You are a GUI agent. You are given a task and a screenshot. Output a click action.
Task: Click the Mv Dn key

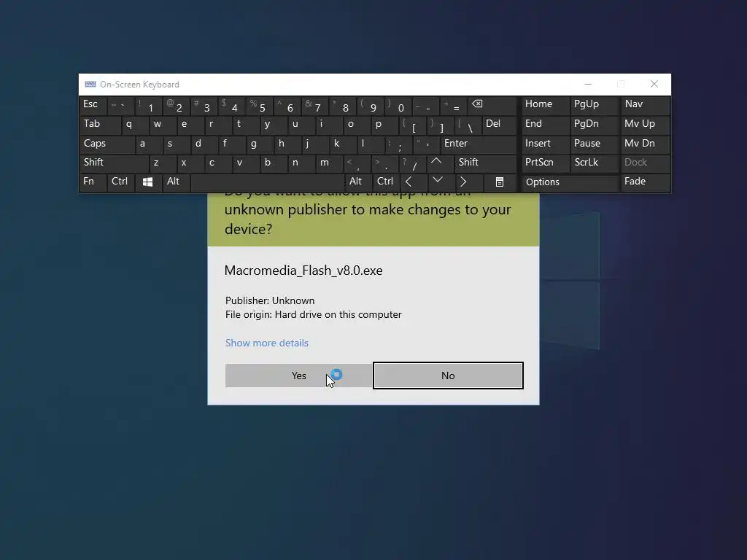(x=646, y=144)
